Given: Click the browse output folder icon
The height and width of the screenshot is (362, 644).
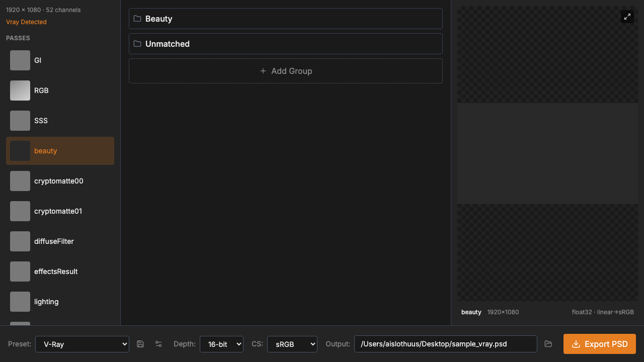Looking at the screenshot, I should [548, 344].
